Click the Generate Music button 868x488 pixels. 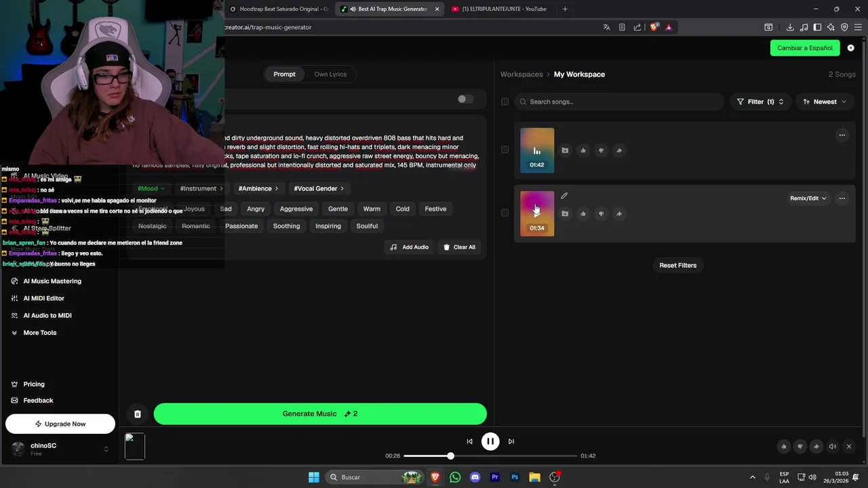pos(320,414)
